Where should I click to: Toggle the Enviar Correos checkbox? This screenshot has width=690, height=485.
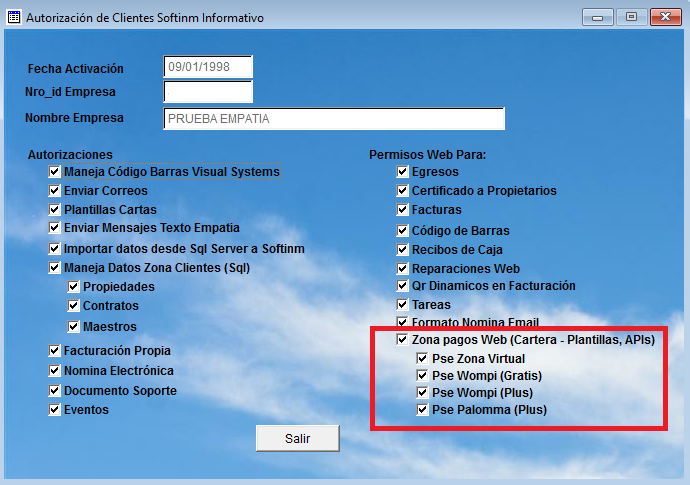(54, 191)
